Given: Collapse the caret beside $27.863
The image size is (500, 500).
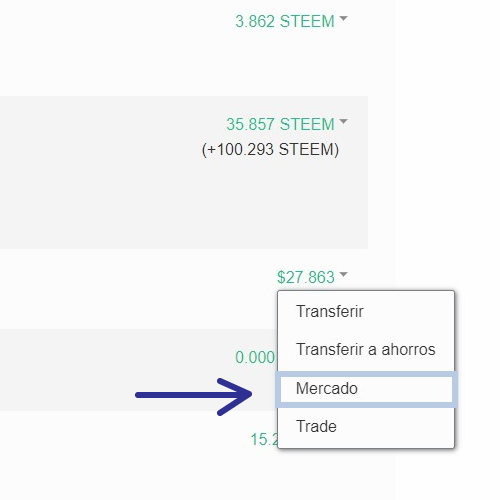Looking at the screenshot, I should pyautogui.click(x=343, y=274).
